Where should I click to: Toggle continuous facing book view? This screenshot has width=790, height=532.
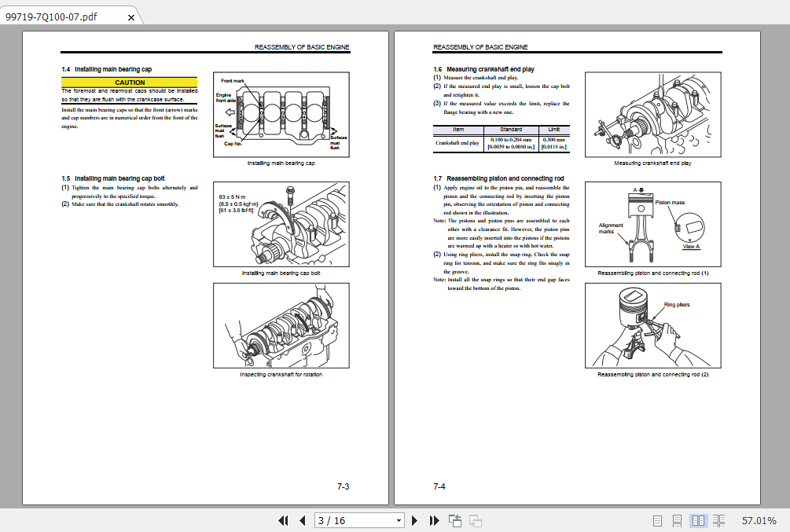pos(719,520)
